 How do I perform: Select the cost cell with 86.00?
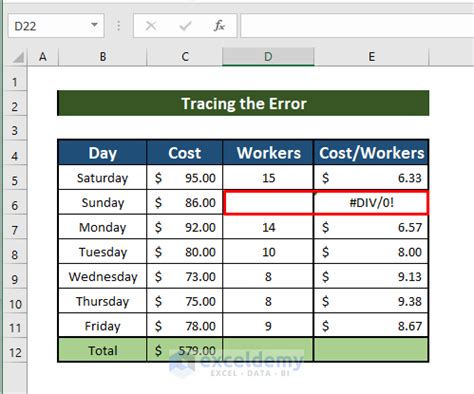click(185, 202)
